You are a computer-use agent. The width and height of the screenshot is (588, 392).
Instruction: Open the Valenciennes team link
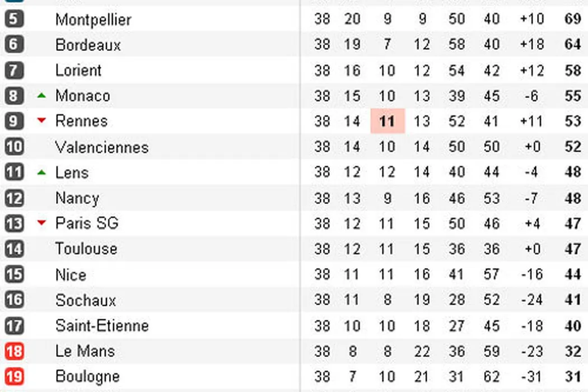102,147
